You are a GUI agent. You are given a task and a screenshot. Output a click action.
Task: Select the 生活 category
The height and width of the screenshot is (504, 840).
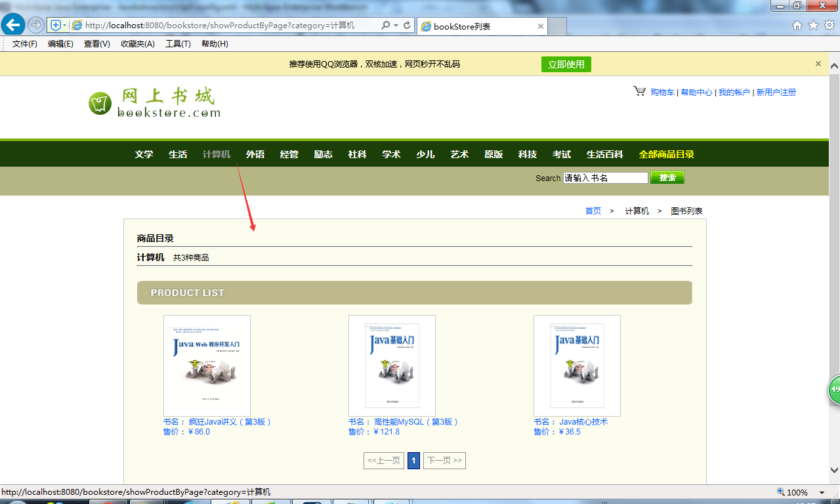[178, 154]
